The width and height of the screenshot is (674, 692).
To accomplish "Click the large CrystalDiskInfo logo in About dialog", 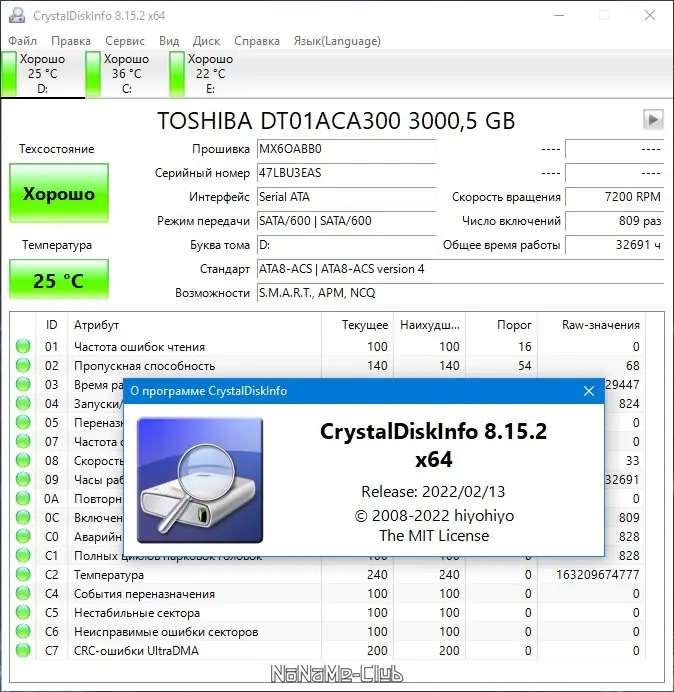I will [200, 480].
